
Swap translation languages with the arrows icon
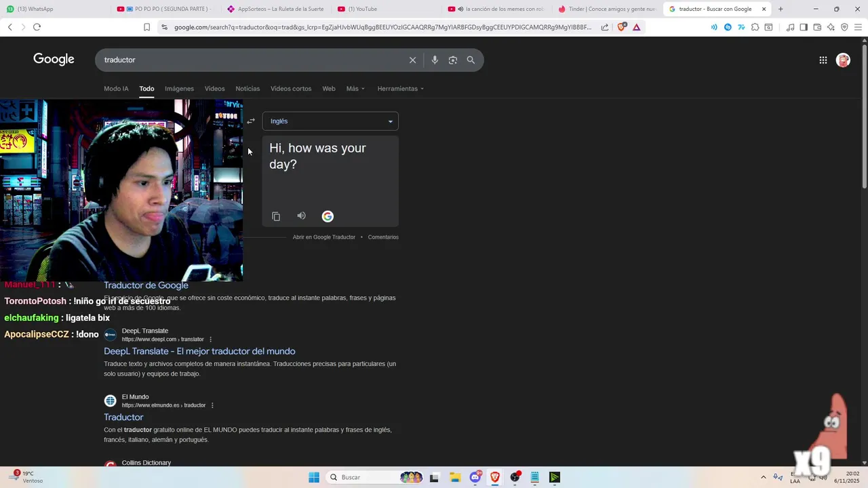(x=251, y=121)
